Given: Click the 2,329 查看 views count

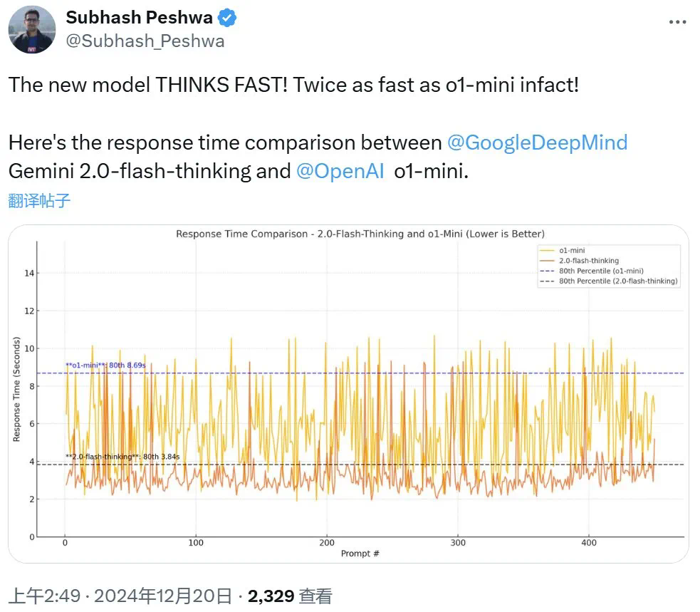Looking at the screenshot, I should [289, 596].
